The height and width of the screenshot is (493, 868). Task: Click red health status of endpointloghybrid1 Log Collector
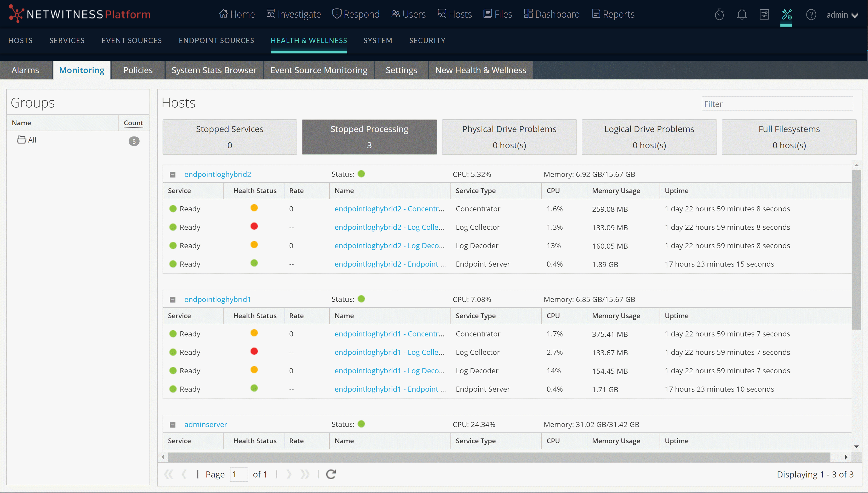click(x=254, y=351)
